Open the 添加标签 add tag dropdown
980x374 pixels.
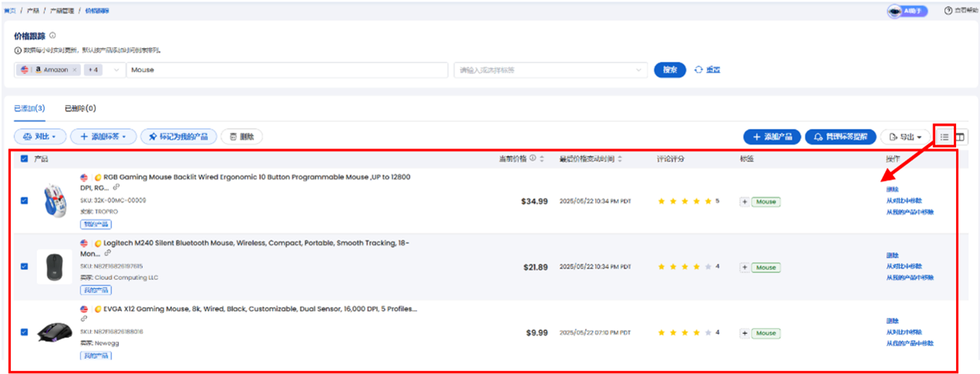coord(103,137)
